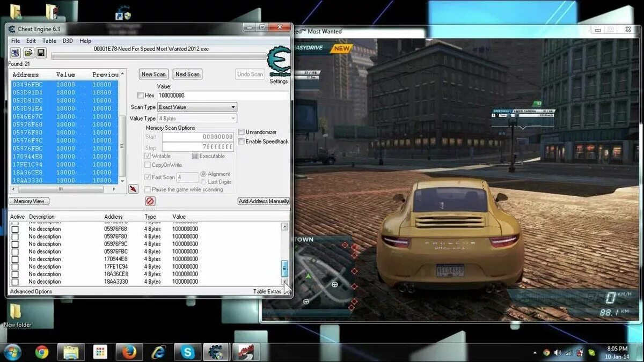Viewport: 644px width, 362px height.
Task: Click the Cheat Engine title bar icon
Action: pyautogui.click(x=13, y=29)
